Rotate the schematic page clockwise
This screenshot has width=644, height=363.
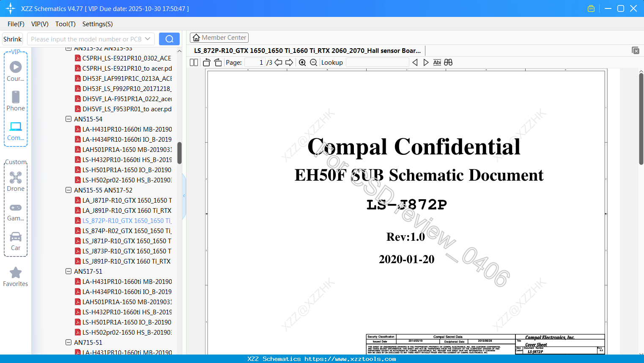tap(218, 63)
